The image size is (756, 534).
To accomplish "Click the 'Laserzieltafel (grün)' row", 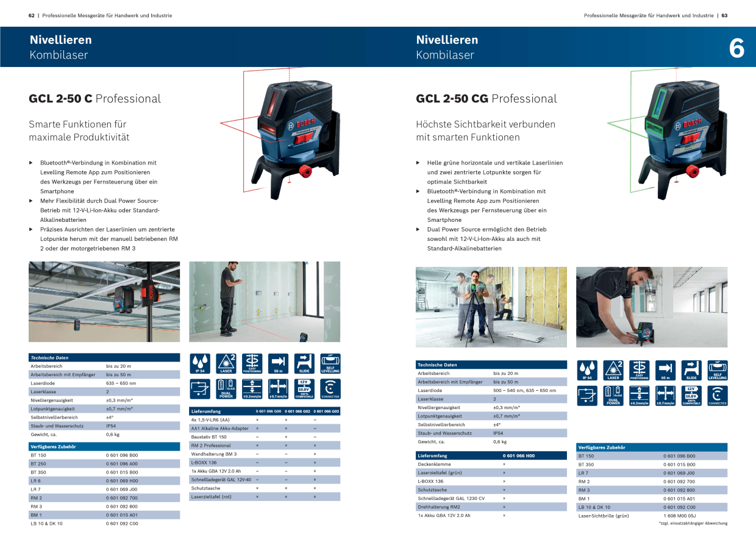I will pos(491,472).
